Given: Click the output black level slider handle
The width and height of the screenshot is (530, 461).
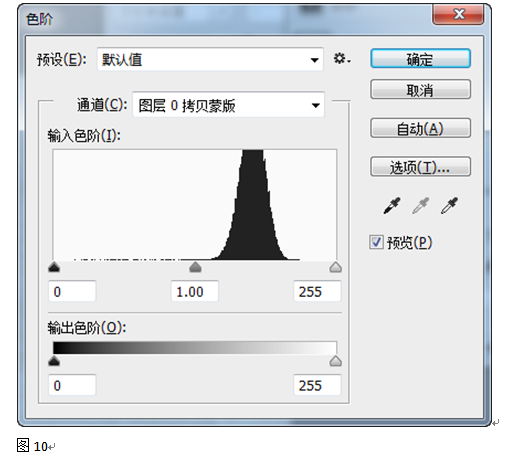Looking at the screenshot, I should tap(54, 361).
